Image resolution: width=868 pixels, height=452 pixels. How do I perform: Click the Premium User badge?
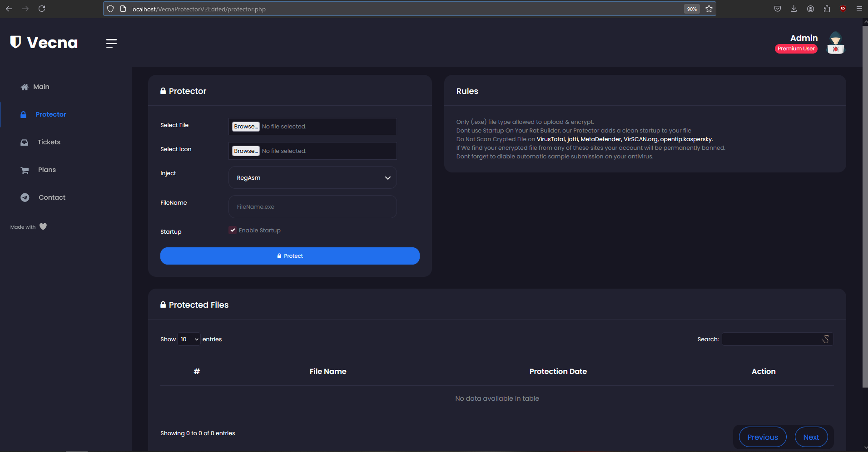point(796,49)
